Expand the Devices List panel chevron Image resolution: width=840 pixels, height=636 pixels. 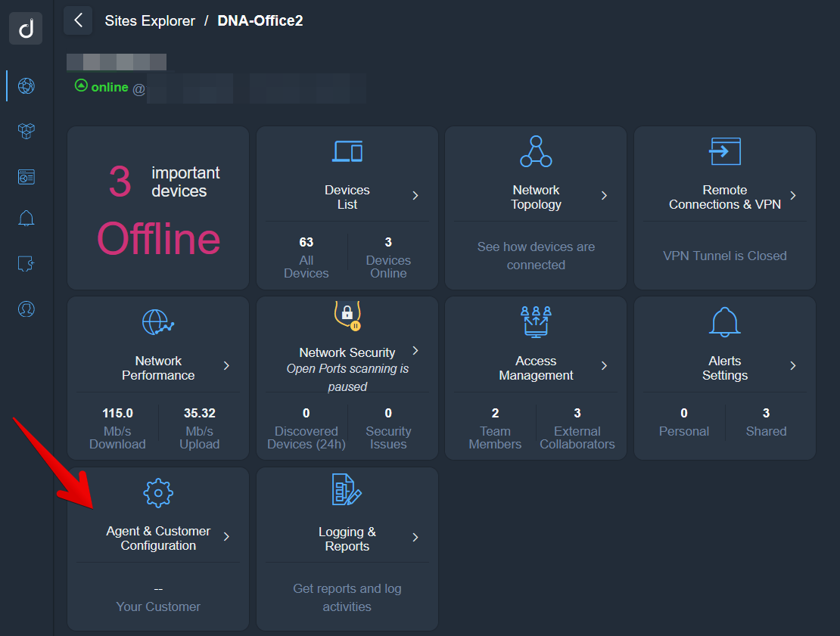click(415, 196)
